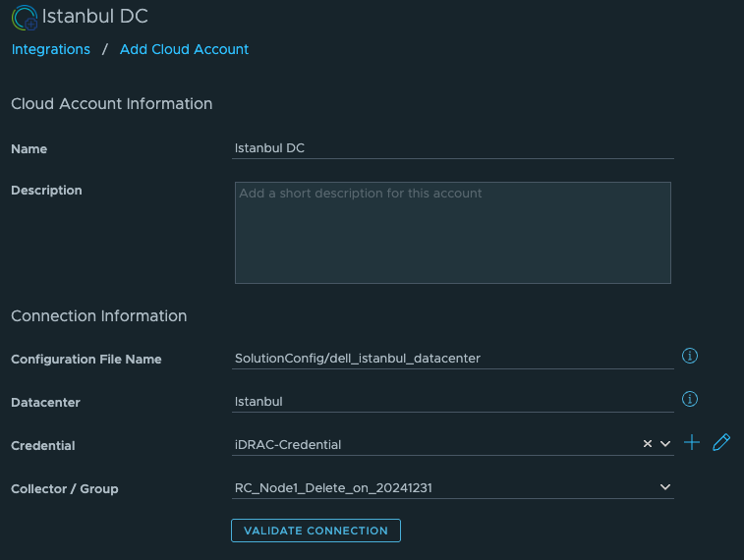
Task: Click into the Description text area
Action: pos(453,233)
